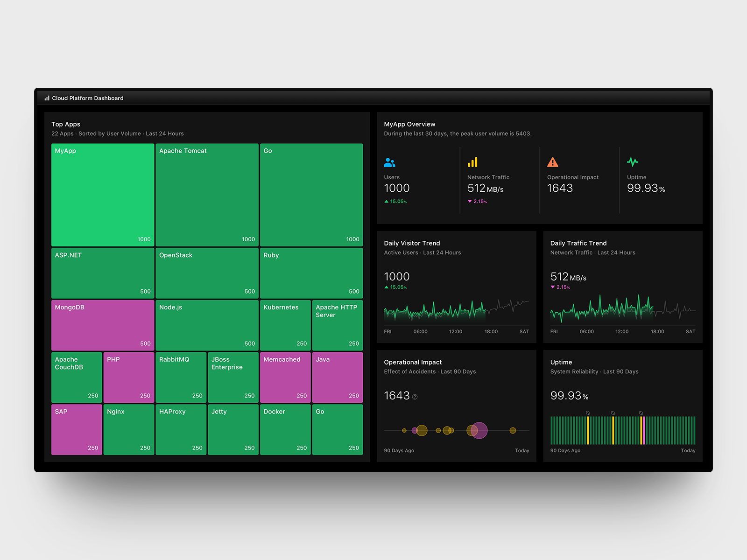The image size is (747, 560).
Task: Click the 90 Days Ago label under Operational Impact
Action: (399, 450)
